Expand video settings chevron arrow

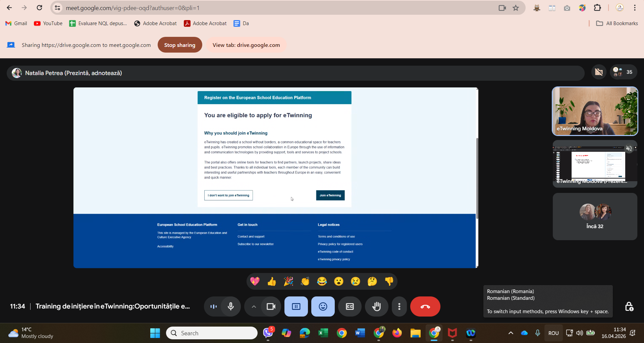click(x=254, y=306)
